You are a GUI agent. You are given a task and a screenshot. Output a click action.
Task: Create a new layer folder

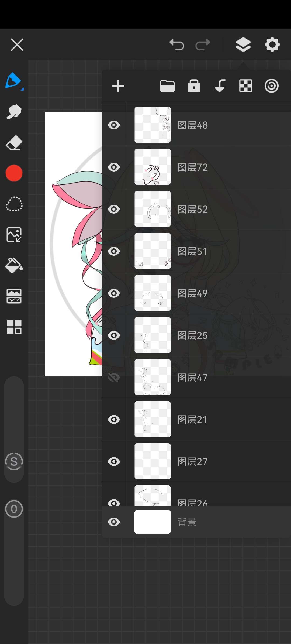point(167,86)
